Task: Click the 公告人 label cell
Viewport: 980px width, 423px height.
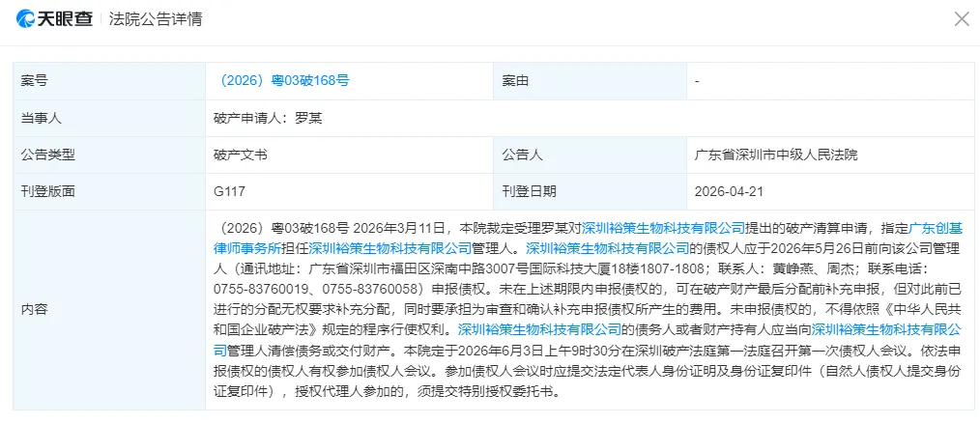Action: pyautogui.click(x=590, y=155)
